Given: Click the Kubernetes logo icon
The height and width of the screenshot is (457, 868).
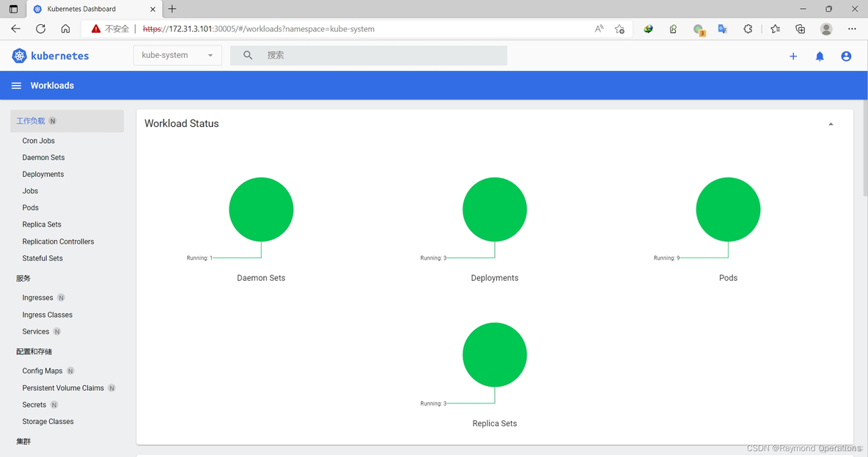Looking at the screenshot, I should (19, 56).
